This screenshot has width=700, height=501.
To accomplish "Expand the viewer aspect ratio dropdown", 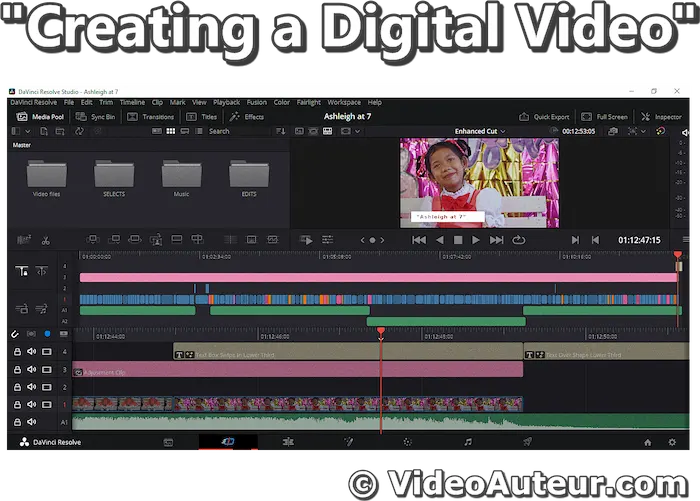I will (x=357, y=131).
